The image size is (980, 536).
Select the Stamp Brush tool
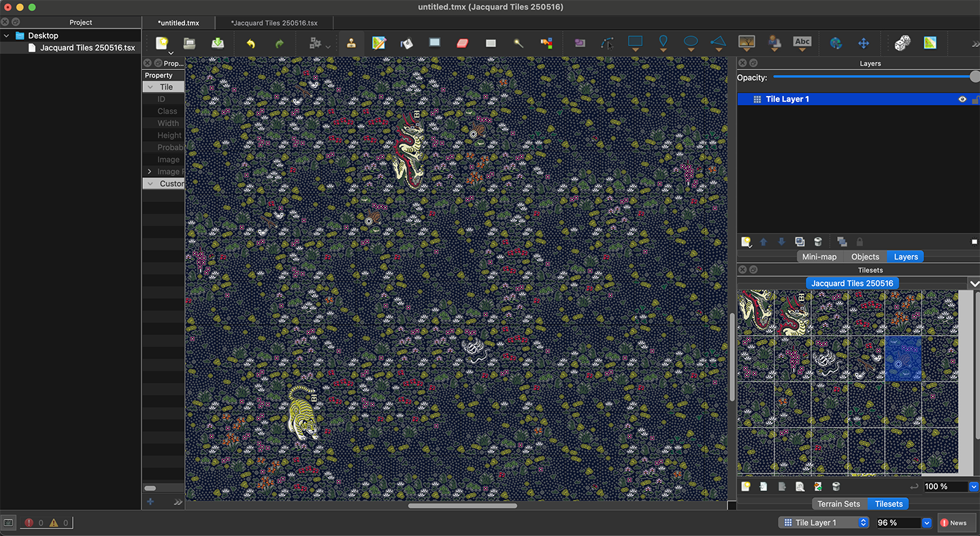coord(351,43)
